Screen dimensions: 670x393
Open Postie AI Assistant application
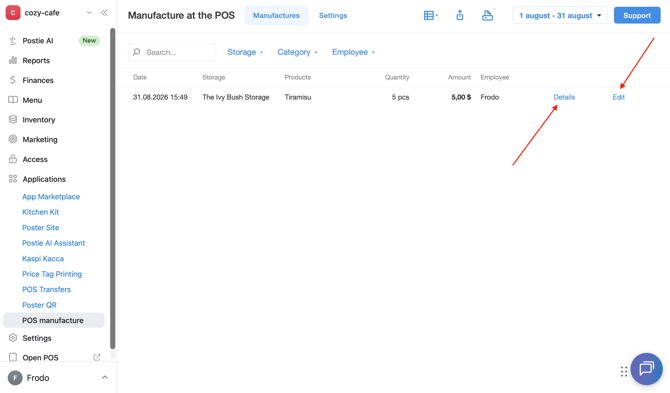53,243
